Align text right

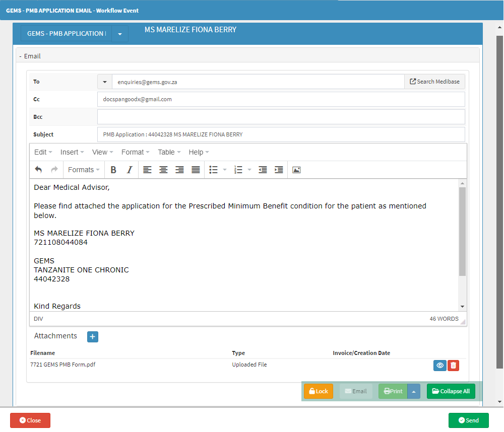pos(179,170)
